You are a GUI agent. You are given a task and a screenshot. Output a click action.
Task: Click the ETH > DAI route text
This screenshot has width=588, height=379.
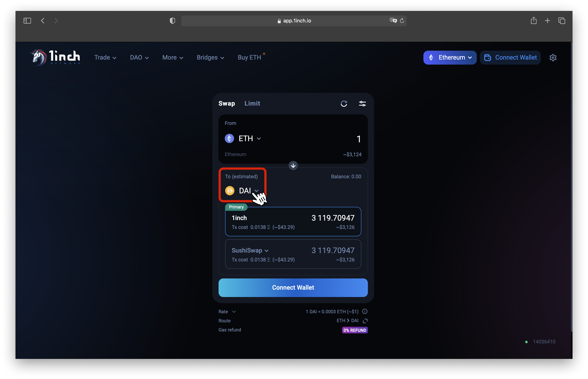[348, 320]
